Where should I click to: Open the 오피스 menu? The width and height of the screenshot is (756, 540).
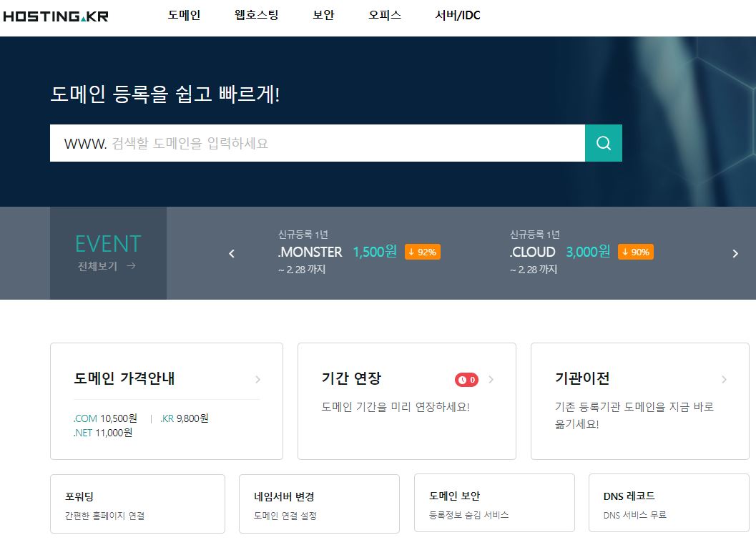coord(384,15)
